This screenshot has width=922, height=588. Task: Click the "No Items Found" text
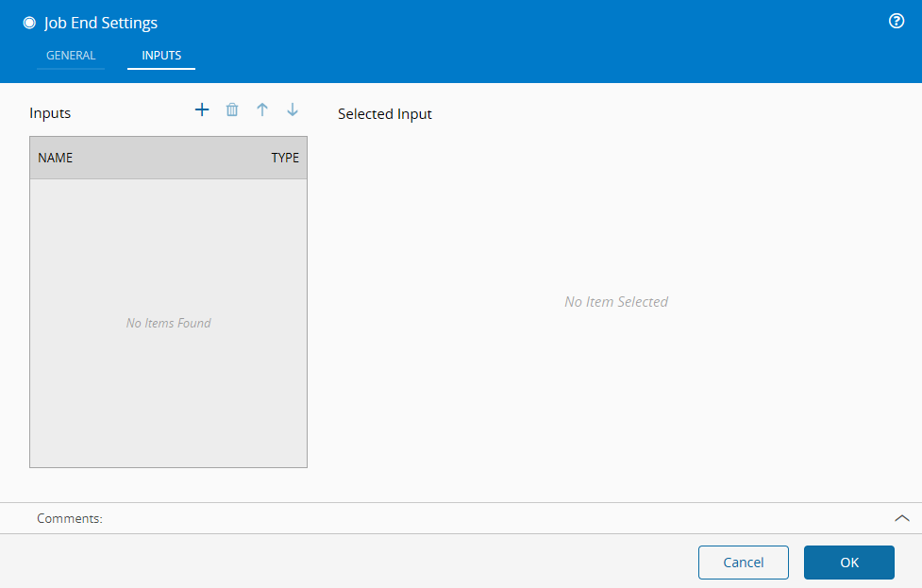(168, 323)
